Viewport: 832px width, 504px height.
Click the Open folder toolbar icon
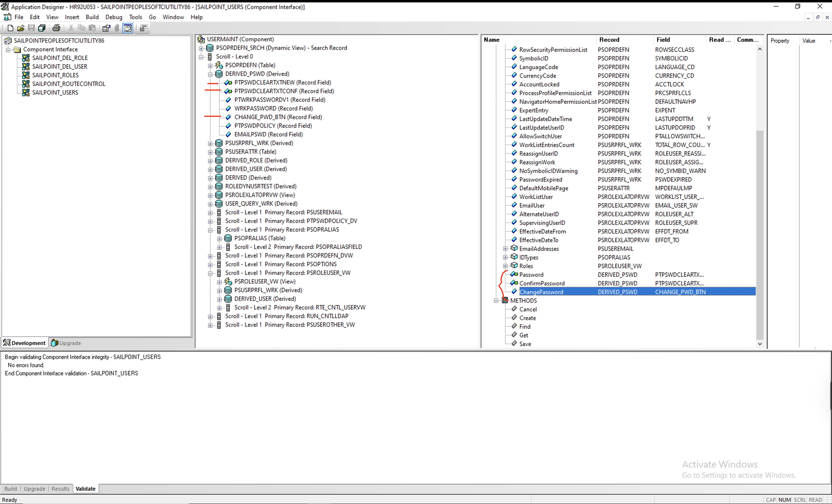pyautogui.click(x=21, y=28)
